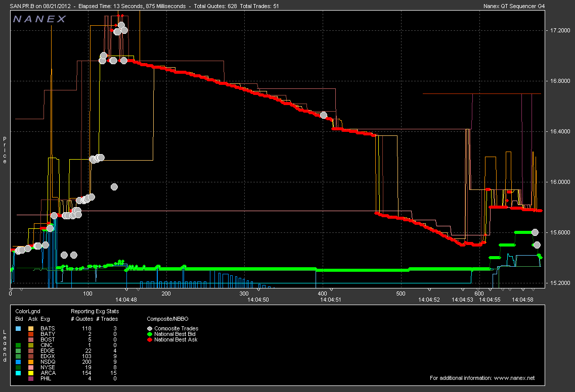Click the National Best Bid green marker

(x=150, y=334)
